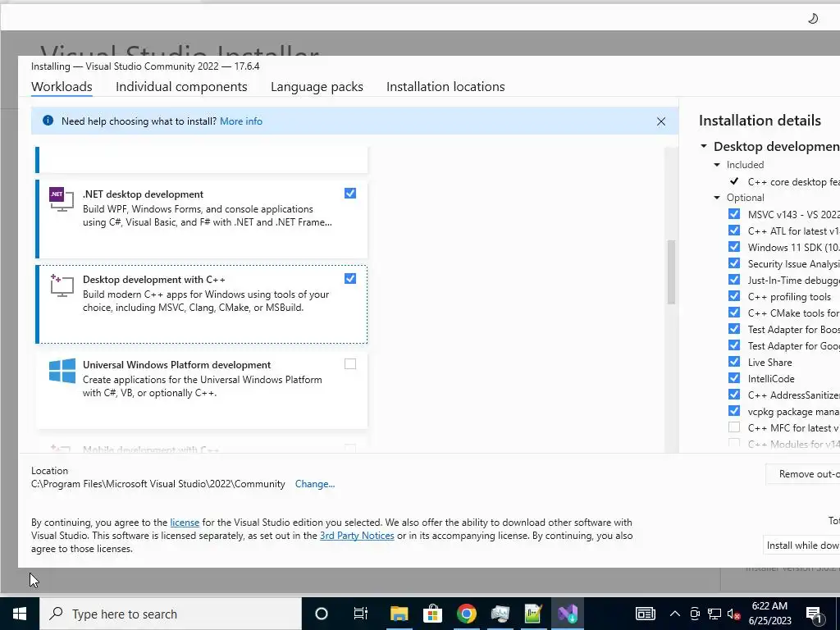Switch to Language packs tab
This screenshot has width=840, height=630.
[317, 87]
